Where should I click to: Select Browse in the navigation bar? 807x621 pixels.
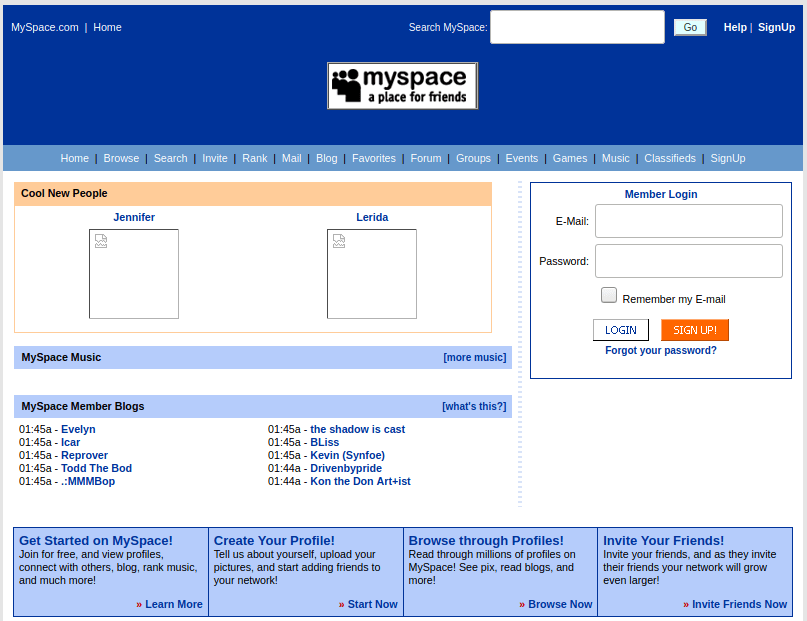[x=121, y=158]
